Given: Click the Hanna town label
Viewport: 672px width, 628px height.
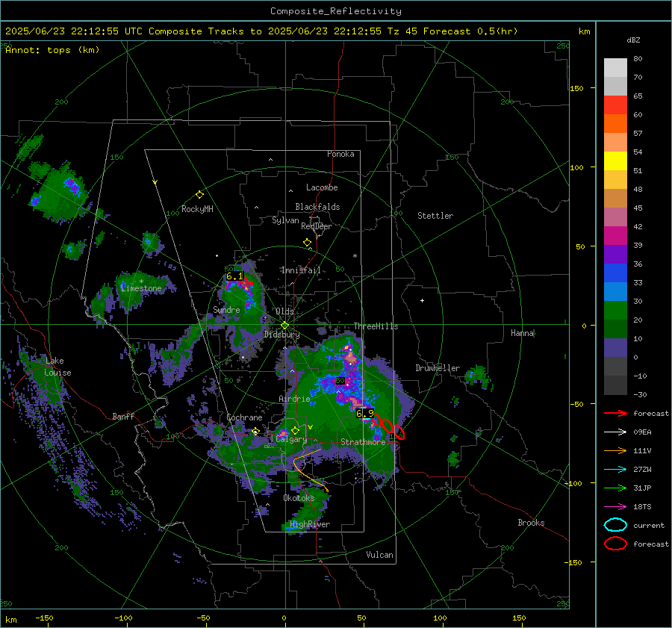Looking at the screenshot, I should [522, 333].
